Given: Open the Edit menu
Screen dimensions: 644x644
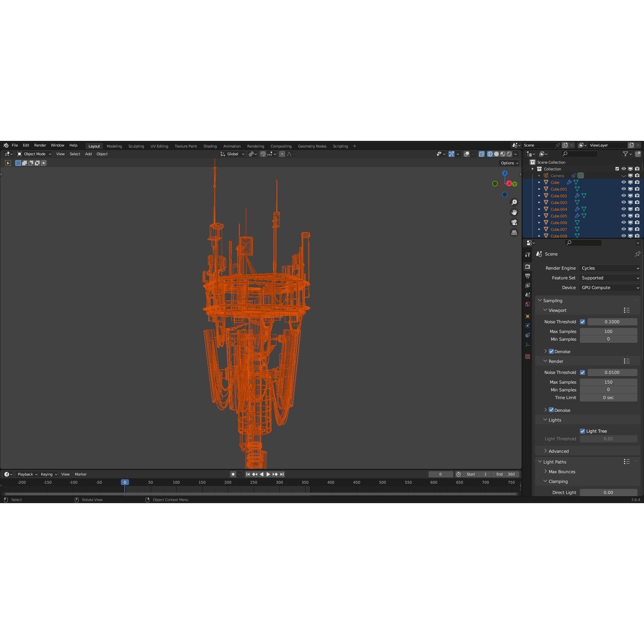Looking at the screenshot, I should 26,145.
